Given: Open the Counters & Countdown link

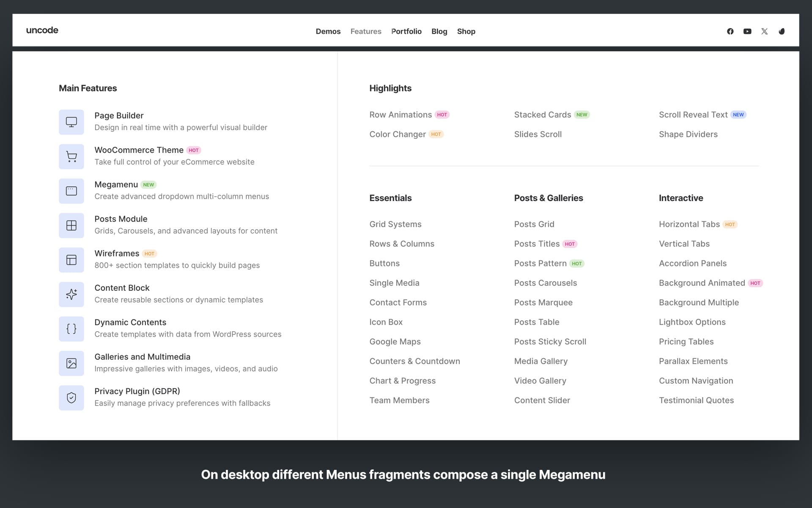Looking at the screenshot, I should [x=414, y=361].
